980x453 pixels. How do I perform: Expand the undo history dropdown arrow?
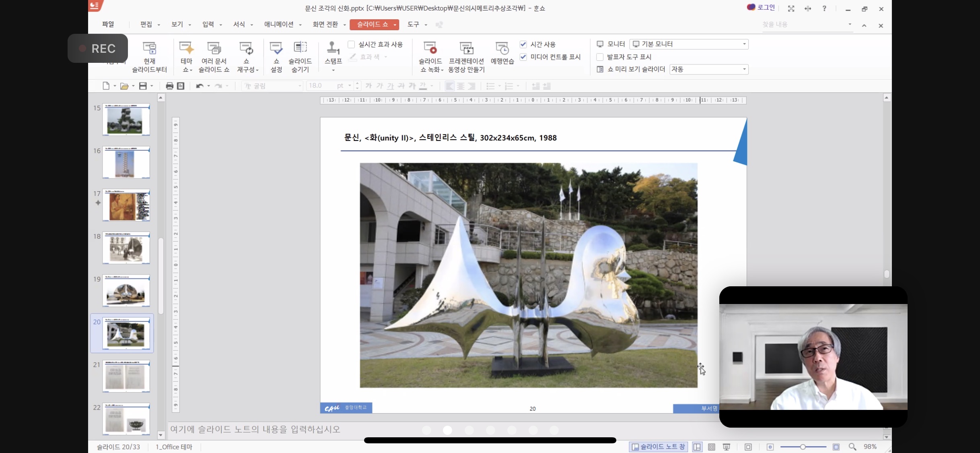tap(208, 86)
